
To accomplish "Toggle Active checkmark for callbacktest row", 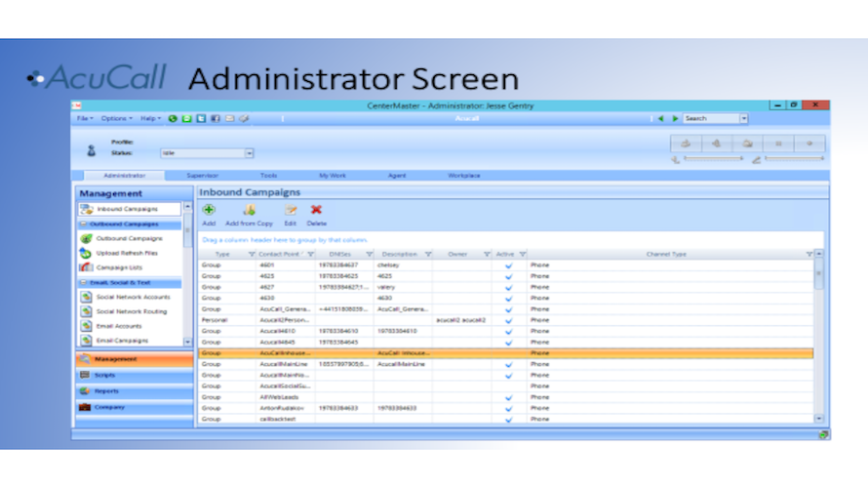I will pos(509,420).
